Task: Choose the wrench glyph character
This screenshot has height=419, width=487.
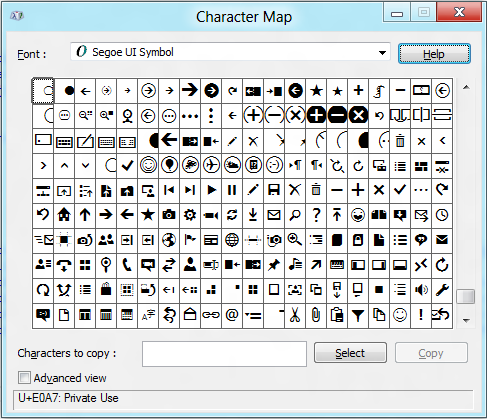Action: (442, 290)
